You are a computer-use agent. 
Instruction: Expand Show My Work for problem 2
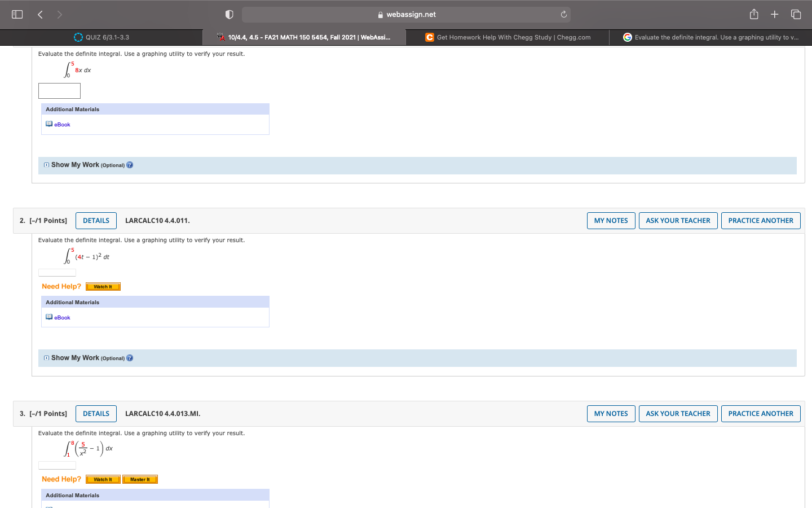(46, 357)
